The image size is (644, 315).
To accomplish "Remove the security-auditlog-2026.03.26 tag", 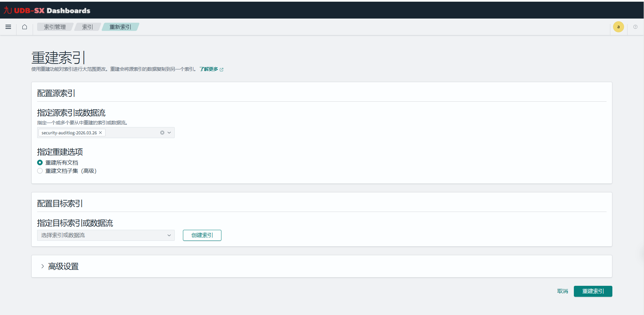I will pyautogui.click(x=100, y=133).
